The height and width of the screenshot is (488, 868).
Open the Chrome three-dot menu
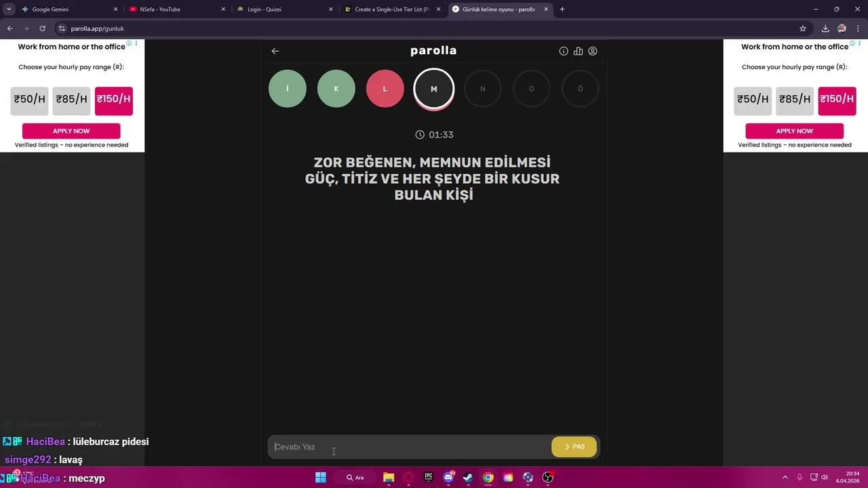857,28
